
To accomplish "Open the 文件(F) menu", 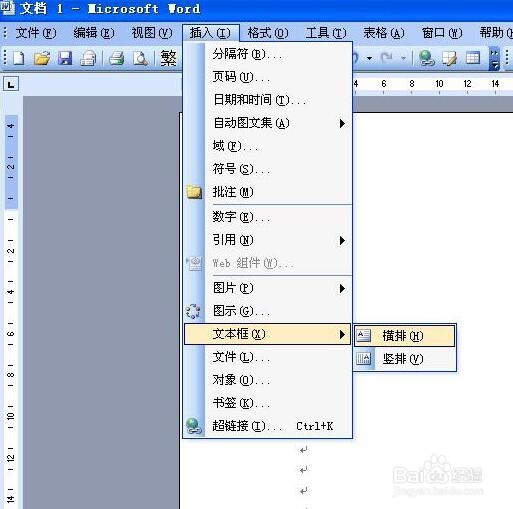I will (x=36, y=33).
